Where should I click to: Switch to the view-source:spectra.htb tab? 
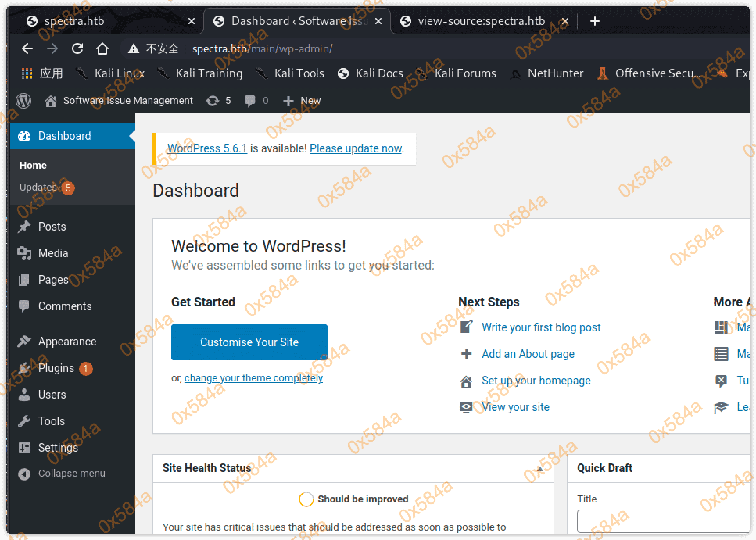coord(480,21)
